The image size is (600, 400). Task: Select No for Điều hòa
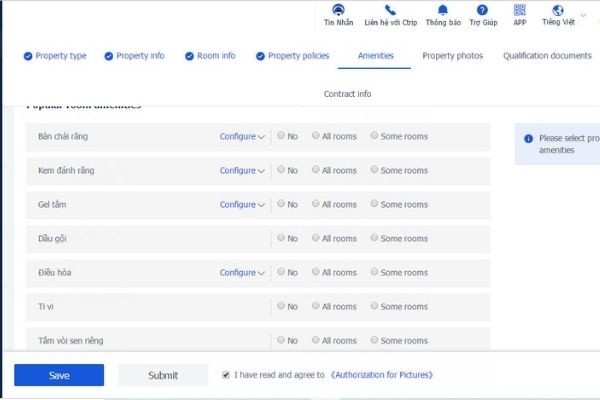[x=281, y=271]
